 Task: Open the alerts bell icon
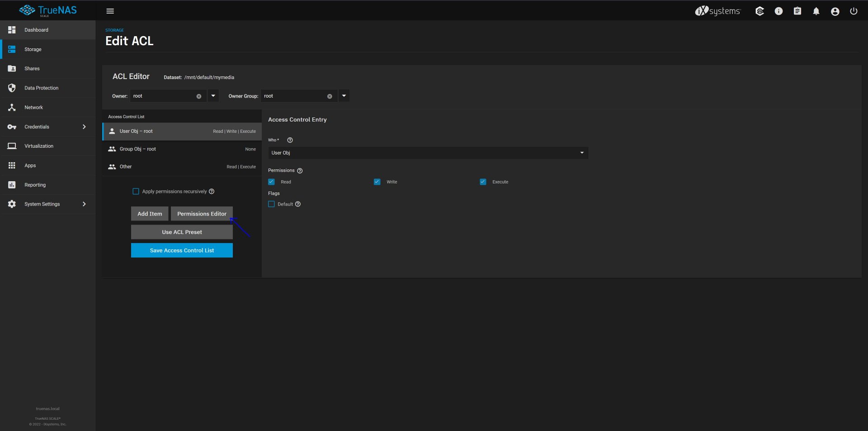pos(816,11)
